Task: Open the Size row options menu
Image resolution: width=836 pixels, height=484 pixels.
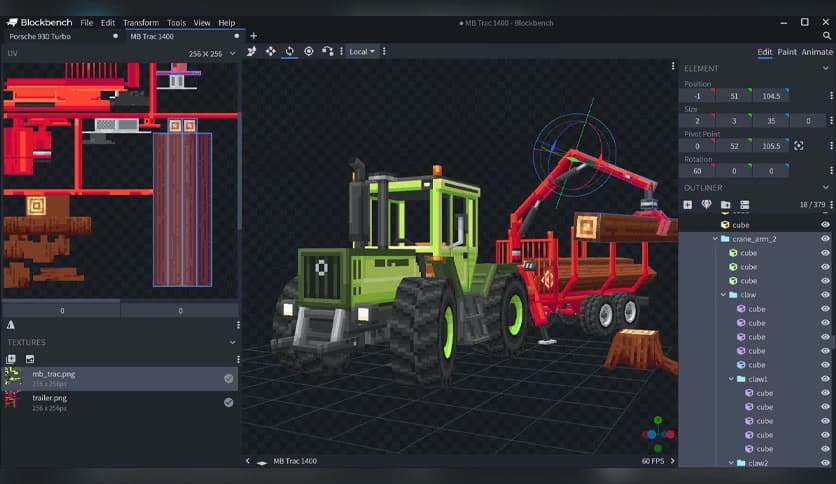Action: pyautogui.click(x=831, y=120)
